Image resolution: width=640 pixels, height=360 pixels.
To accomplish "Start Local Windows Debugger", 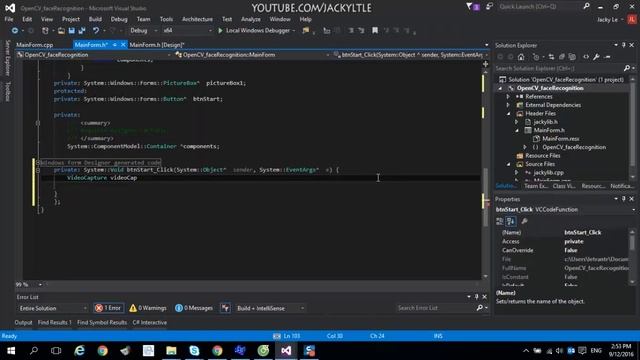I will click(254, 31).
